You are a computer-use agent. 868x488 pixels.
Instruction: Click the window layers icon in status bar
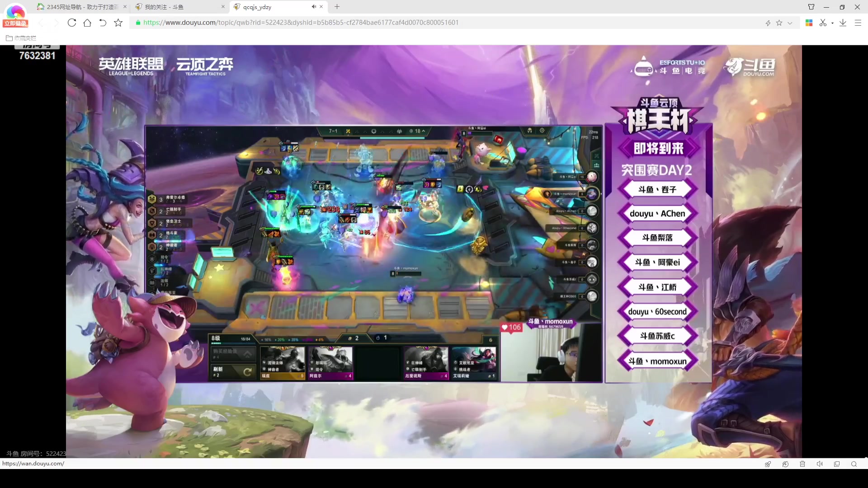pos(837,464)
